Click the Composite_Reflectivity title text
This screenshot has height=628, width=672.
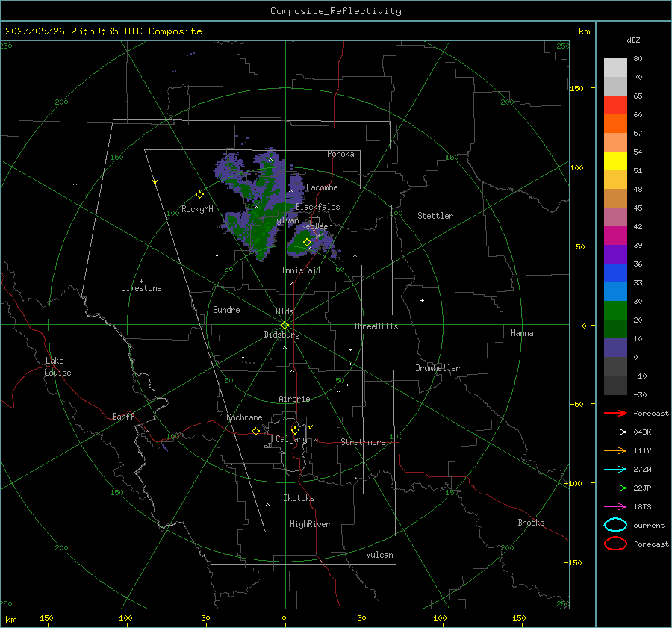pos(336,11)
